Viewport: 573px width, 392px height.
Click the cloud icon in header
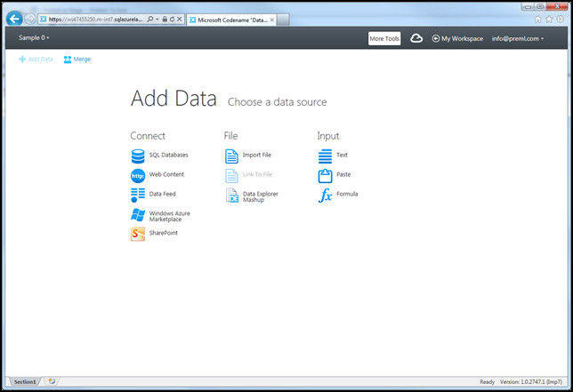coord(416,38)
